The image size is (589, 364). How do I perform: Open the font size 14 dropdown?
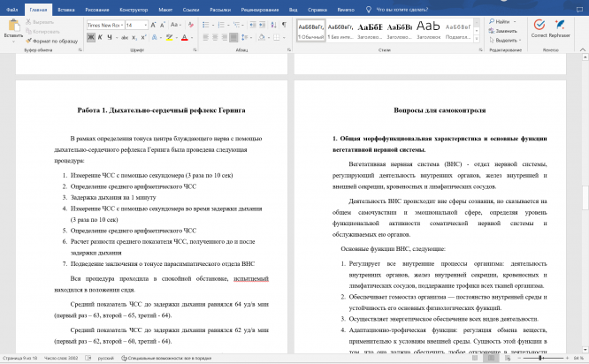(x=143, y=26)
